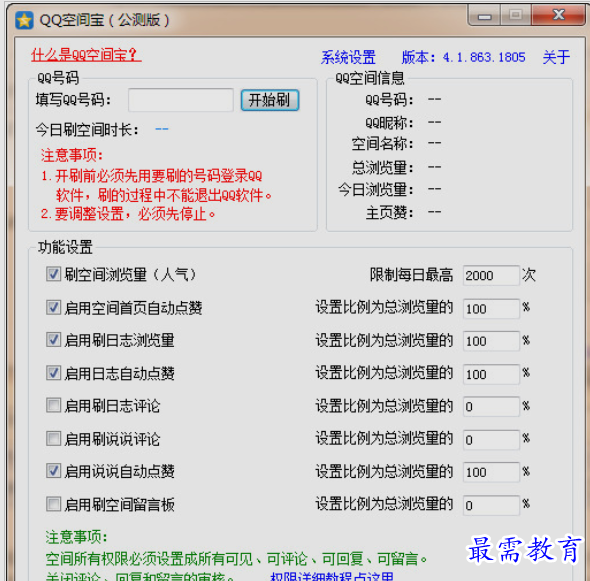590x581 pixels.
Task: Disable 启用日志自动点赞 checkbox
Action: pos(53,373)
